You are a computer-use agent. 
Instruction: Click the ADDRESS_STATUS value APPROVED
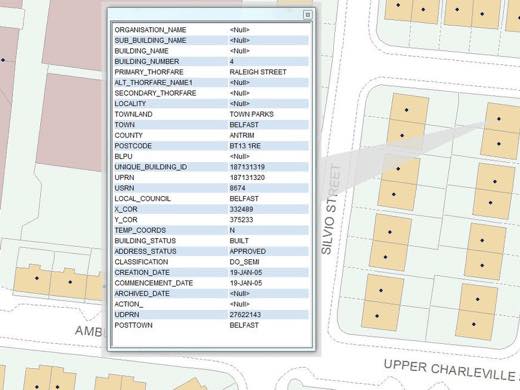[247, 252]
